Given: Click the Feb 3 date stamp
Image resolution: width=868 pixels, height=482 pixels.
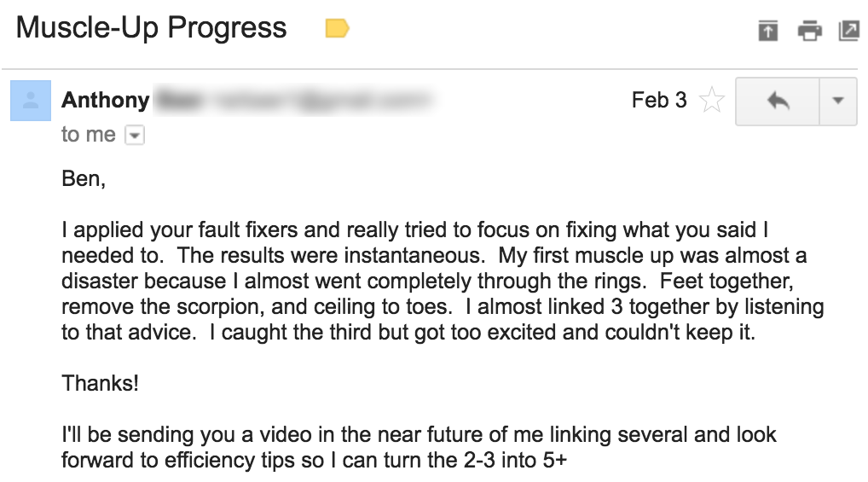Looking at the screenshot, I should click(x=659, y=101).
